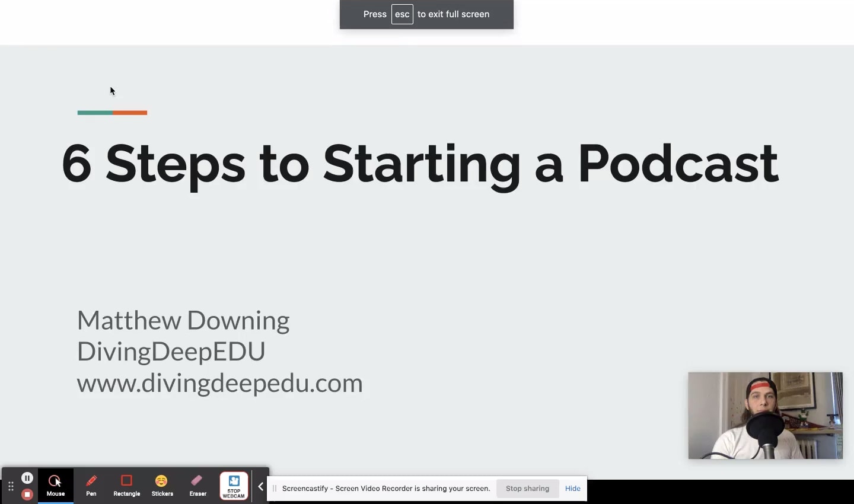Pause the recording with the pause icon
This screenshot has width=854, height=504.
click(x=27, y=477)
